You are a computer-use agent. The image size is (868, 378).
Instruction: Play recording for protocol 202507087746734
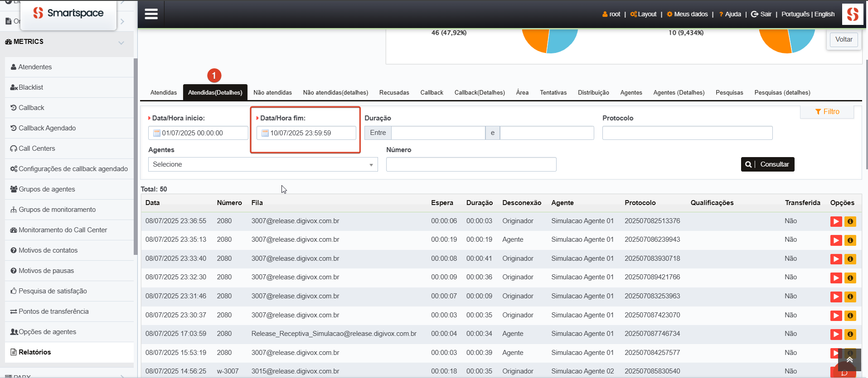click(x=836, y=334)
